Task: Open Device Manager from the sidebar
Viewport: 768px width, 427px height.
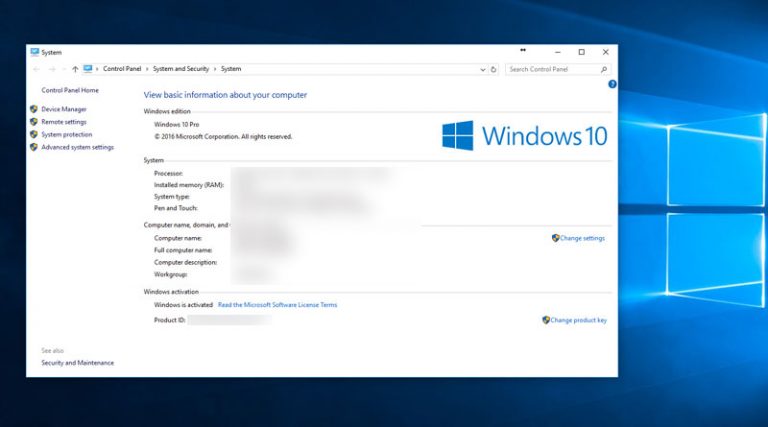Action: point(64,109)
